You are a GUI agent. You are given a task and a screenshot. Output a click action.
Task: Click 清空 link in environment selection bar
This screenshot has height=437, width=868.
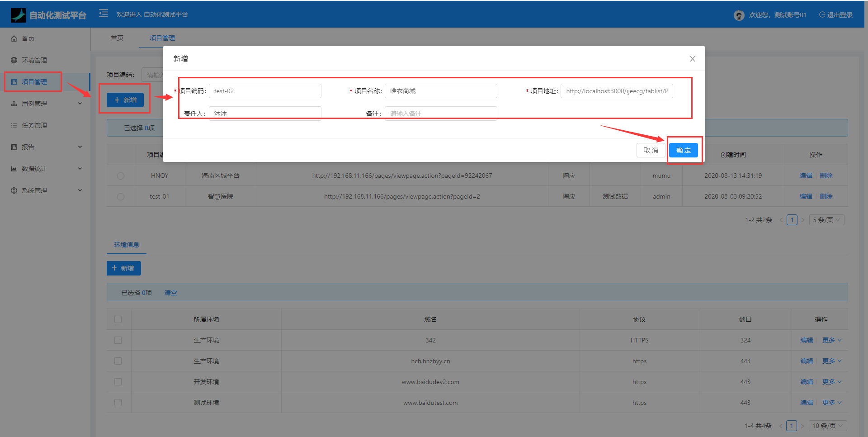170,293
